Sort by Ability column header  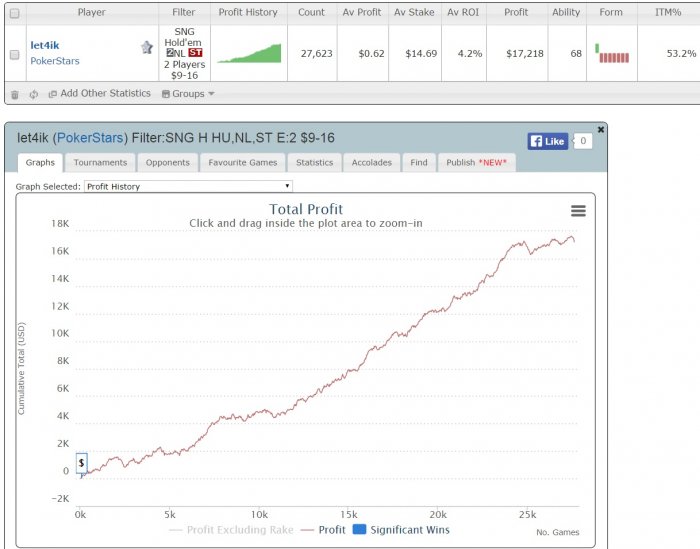coord(566,12)
